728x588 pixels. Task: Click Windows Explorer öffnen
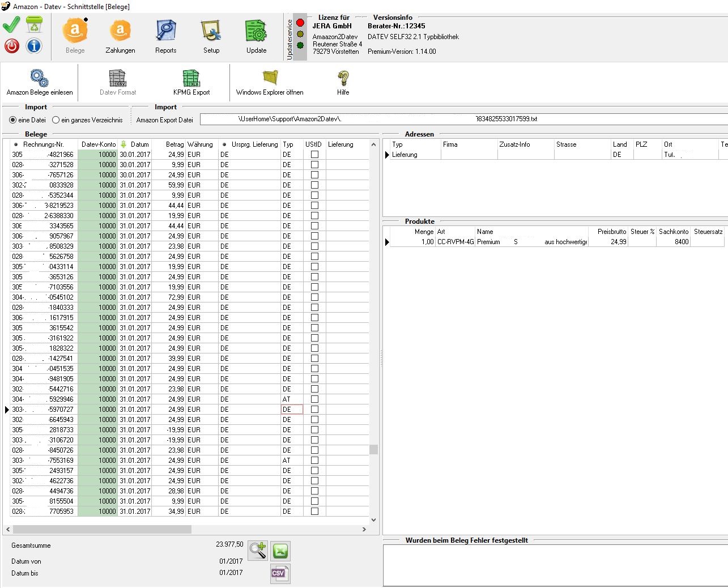tap(270, 83)
